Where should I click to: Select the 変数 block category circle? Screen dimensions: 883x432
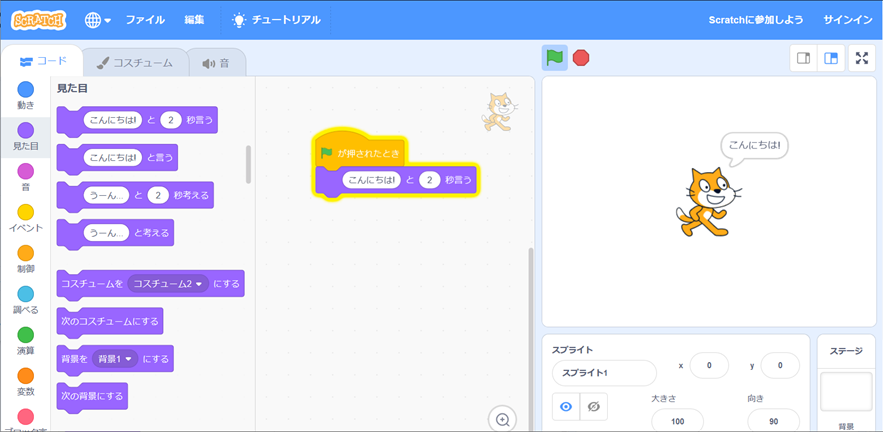pyautogui.click(x=25, y=376)
